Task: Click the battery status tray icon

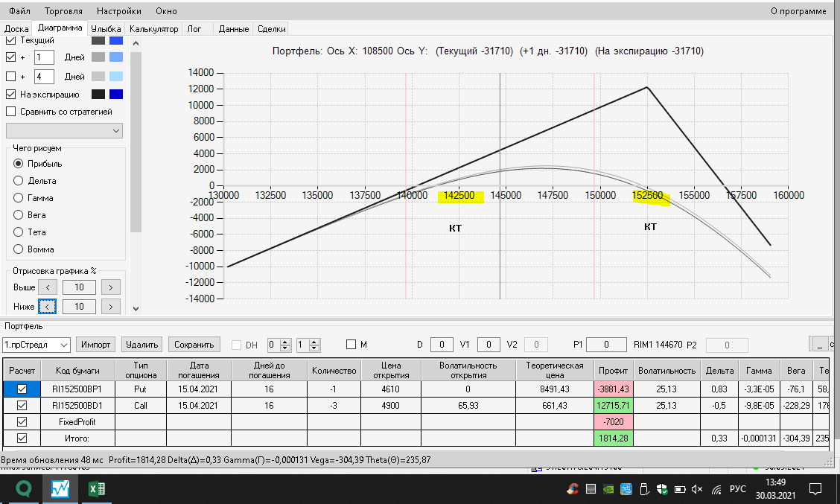Action: pyautogui.click(x=680, y=489)
